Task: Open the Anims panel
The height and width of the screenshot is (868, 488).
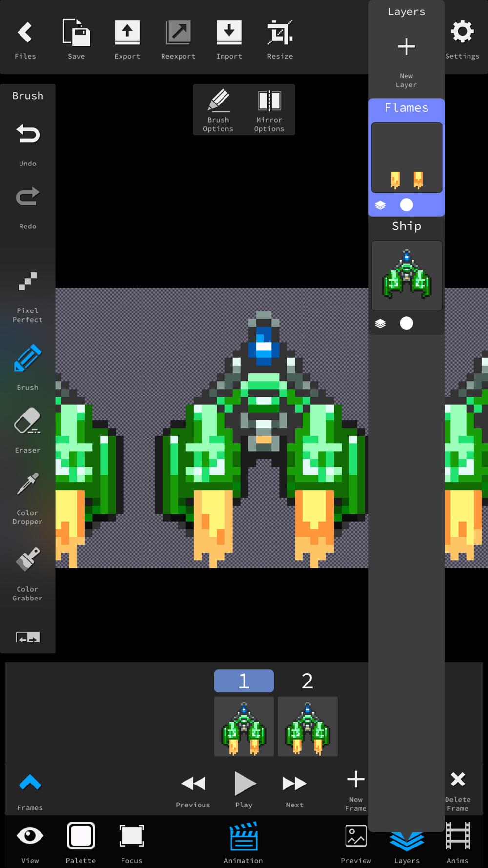Action: click(x=458, y=843)
